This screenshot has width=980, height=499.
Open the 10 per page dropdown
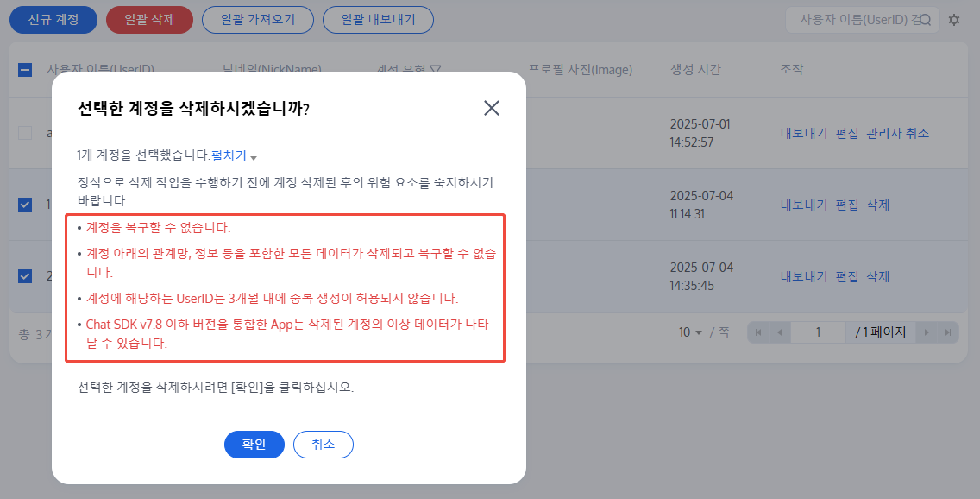coord(690,332)
